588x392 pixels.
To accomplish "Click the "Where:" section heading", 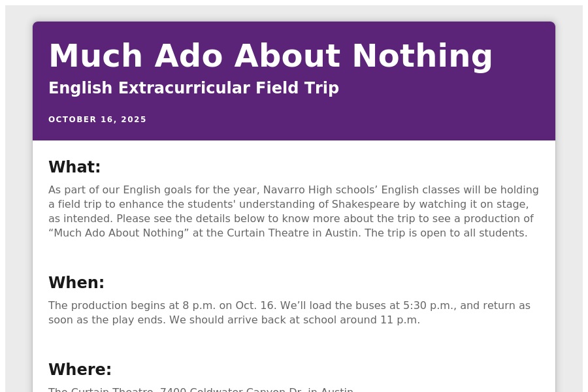I will (x=80, y=370).
